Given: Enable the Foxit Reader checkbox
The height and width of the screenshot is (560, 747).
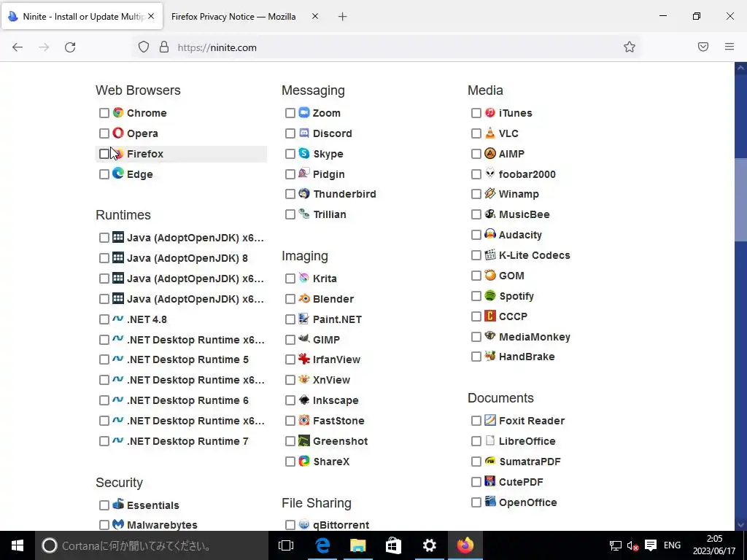Looking at the screenshot, I should (x=476, y=421).
